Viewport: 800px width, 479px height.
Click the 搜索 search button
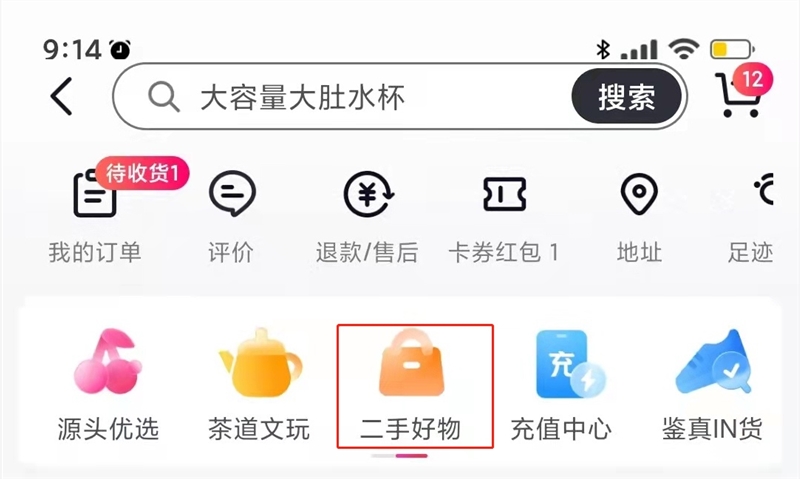627,96
